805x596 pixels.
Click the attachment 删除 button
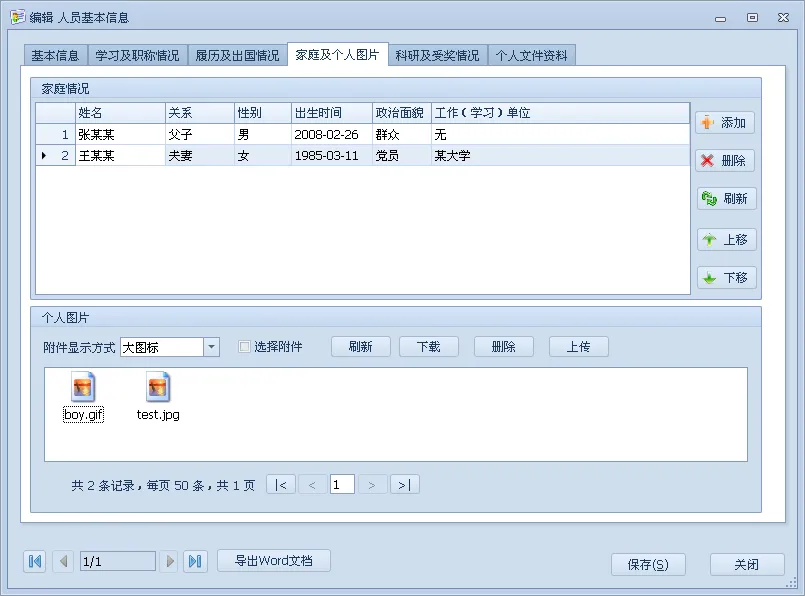[504, 347]
